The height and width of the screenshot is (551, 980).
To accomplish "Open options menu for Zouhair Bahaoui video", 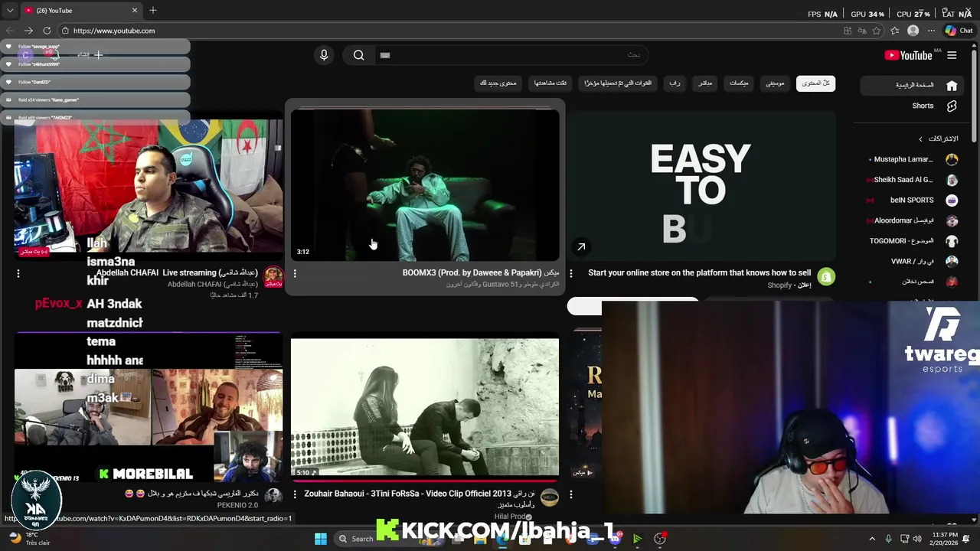I will point(295,494).
